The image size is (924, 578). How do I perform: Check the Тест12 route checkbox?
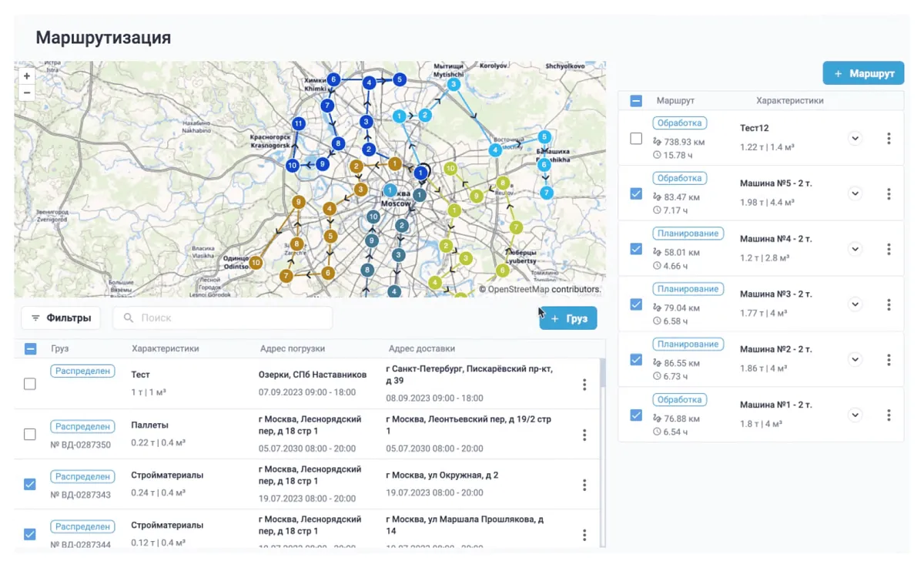tap(636, 139)
